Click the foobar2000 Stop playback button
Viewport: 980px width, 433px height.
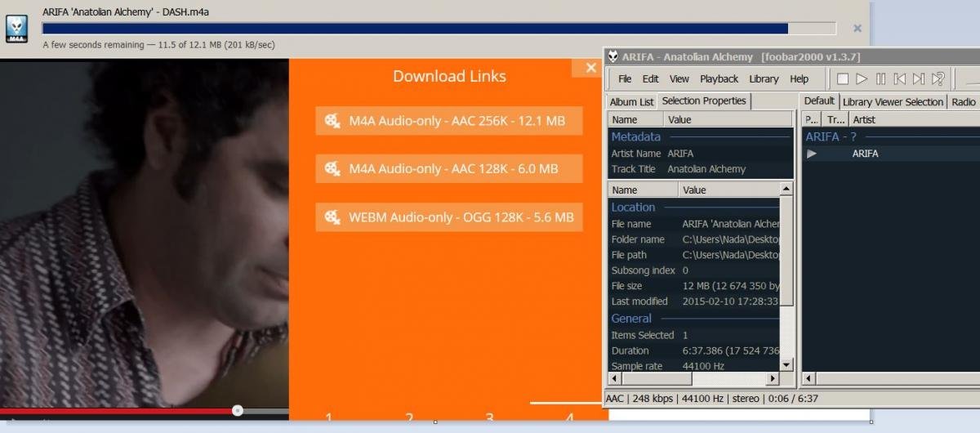[x=843, y=79]
